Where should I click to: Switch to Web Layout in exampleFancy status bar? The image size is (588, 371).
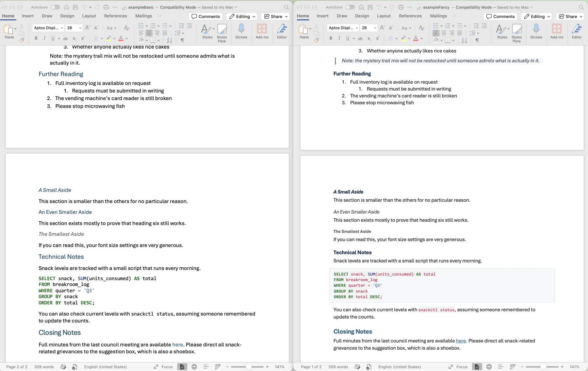pyautogui.click(x=489, y=367)
